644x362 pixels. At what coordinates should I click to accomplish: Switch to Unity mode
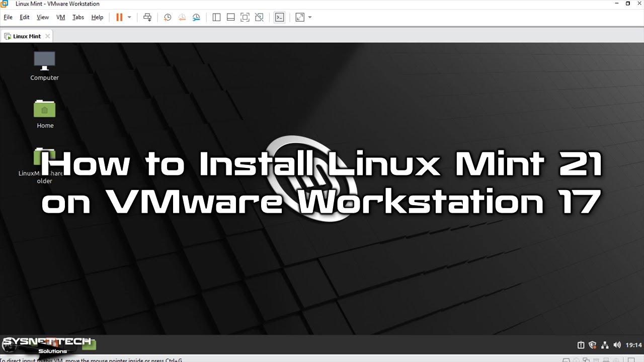[x=260, y=17]
